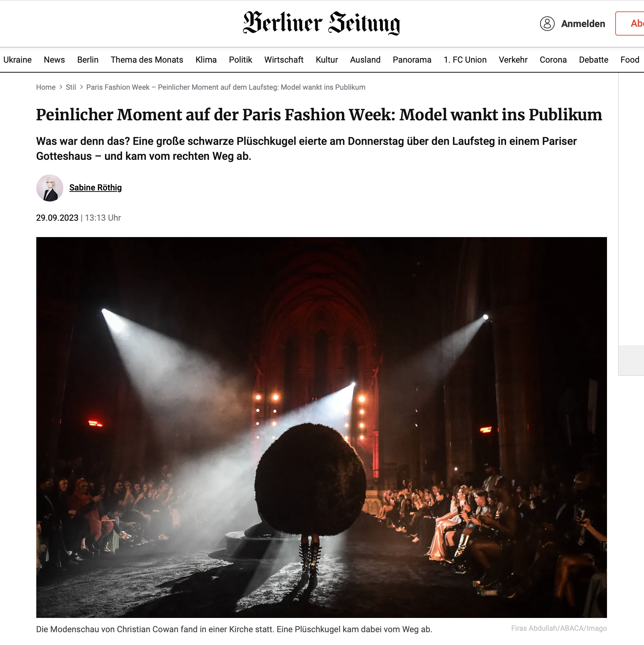This screenshot has width=644, height=645.
Task: Go to the Berlin section
Action: coord(88,59)
